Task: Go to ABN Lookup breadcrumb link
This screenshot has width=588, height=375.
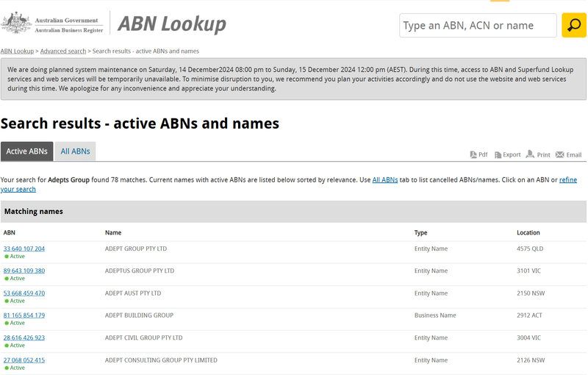Action: pos(17,51)
